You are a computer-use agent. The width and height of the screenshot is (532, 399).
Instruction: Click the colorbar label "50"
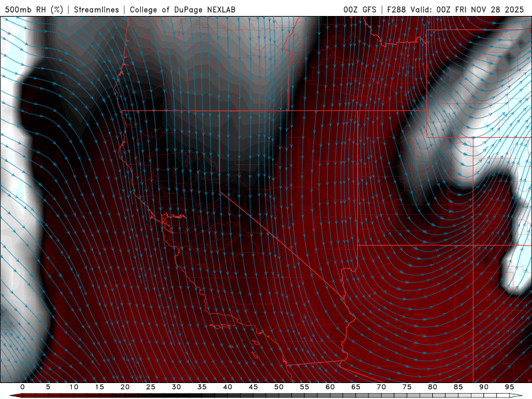(279, 387)
